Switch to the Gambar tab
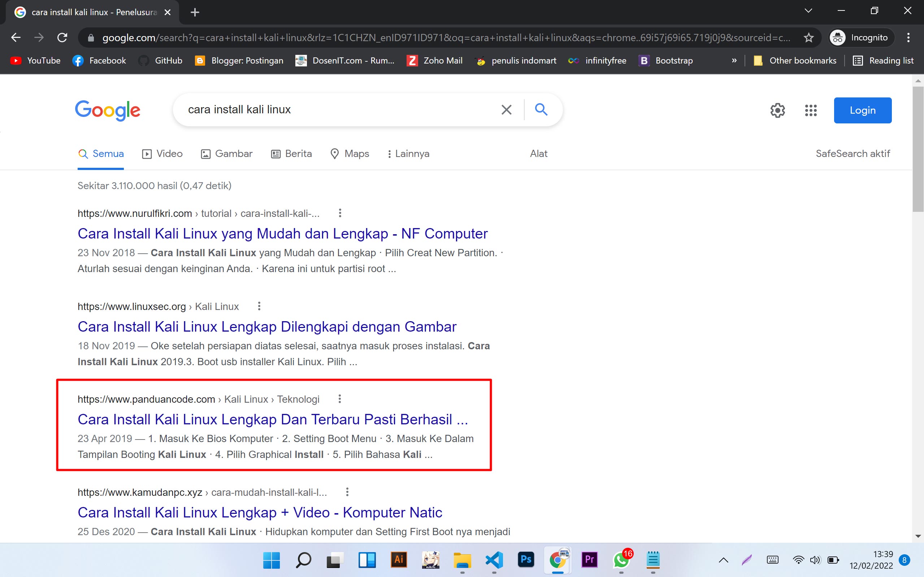924x577 pixels. [x=227, y=154]
